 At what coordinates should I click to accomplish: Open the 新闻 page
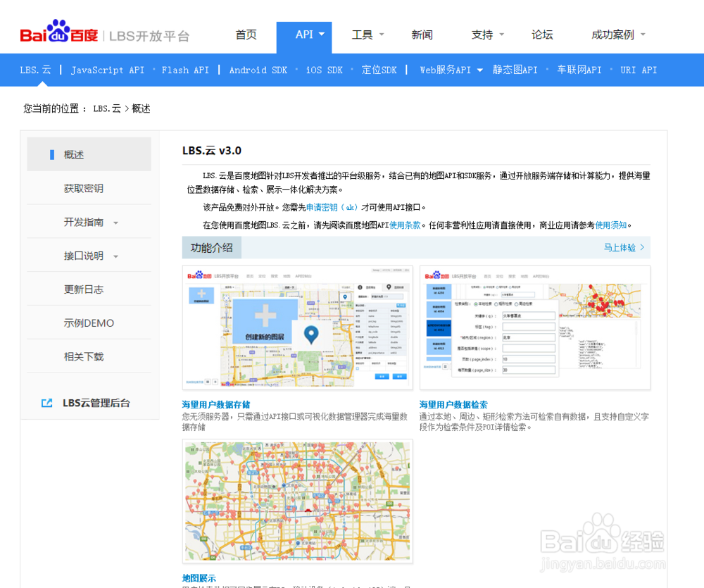point(422,35)
